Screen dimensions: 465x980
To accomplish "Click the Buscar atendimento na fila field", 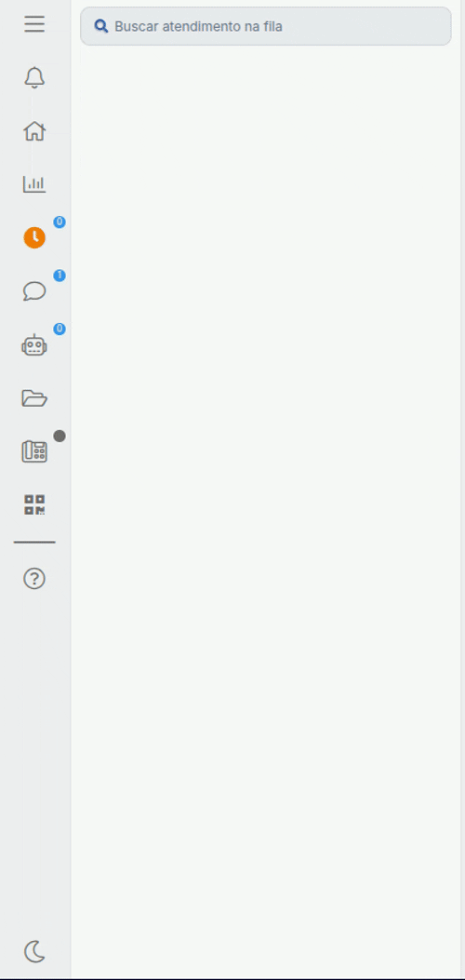I will [x=266, y=26].
